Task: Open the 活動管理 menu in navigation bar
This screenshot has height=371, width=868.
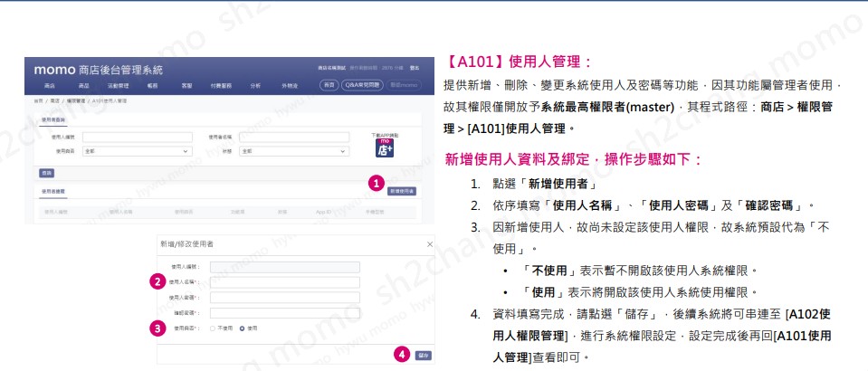Action: pos(118,85)
